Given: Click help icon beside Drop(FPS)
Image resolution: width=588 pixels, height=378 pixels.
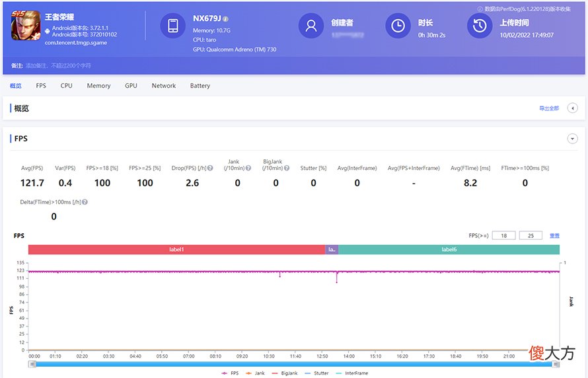Looking at the screenshot, I should (210, 168).
